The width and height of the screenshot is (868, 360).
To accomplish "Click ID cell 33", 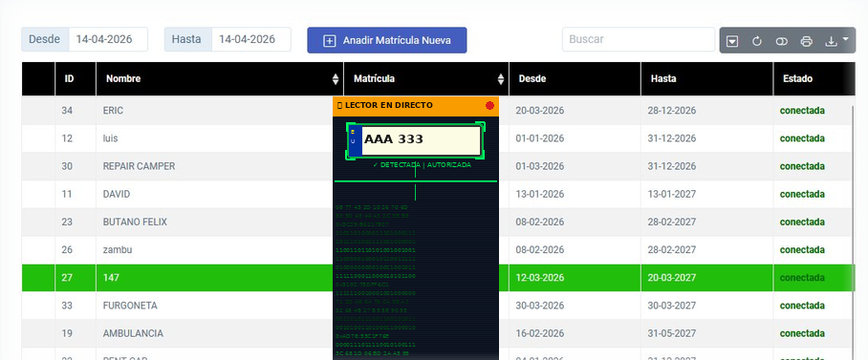I will 67,306.
